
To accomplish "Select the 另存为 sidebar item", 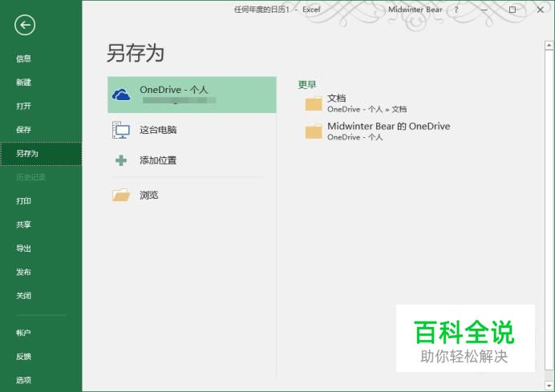I will [41, 154].
